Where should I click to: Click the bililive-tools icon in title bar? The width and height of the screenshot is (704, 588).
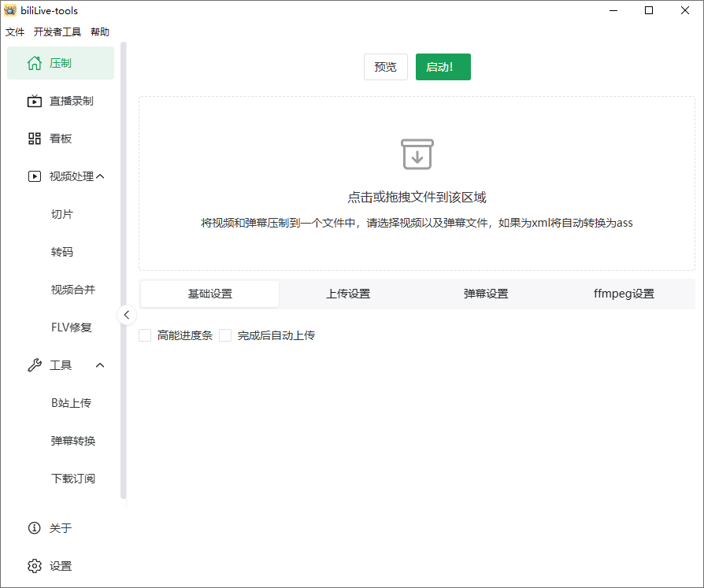pyautogui.click(x=10, y=9)
